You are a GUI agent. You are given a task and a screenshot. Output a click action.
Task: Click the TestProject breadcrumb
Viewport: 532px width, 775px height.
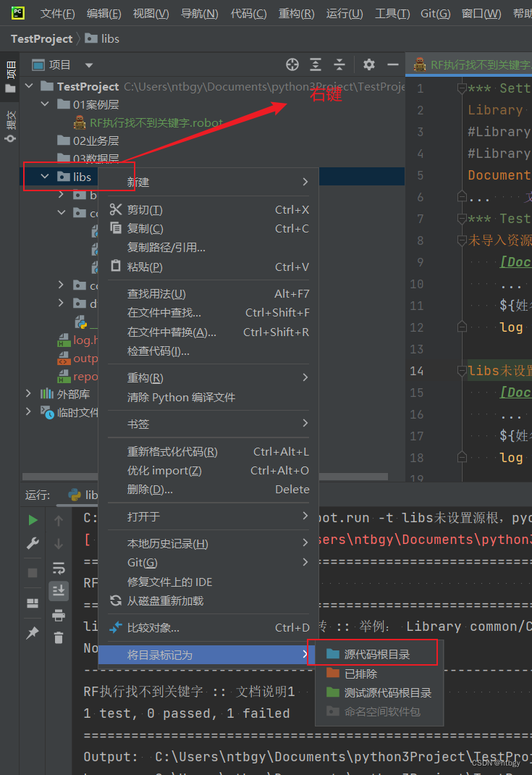41,38
